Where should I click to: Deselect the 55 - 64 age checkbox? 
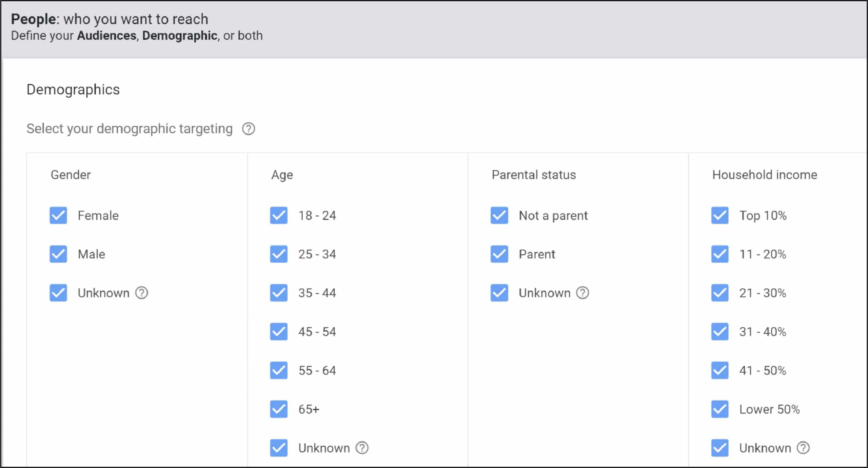point(279,370)
